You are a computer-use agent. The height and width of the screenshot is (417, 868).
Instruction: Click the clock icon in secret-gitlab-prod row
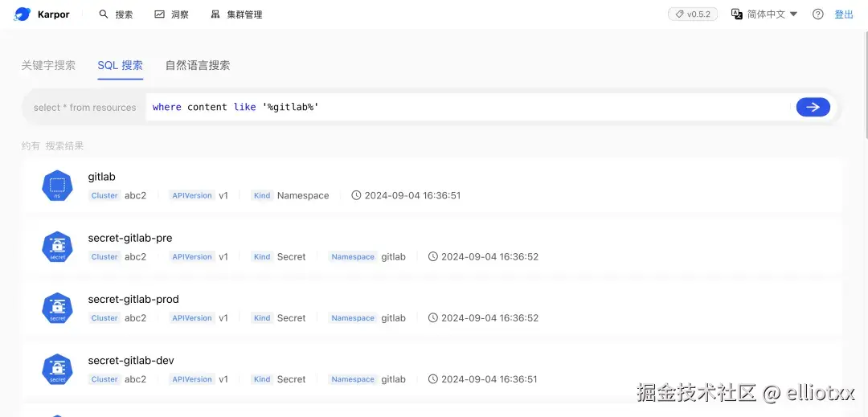433,318
